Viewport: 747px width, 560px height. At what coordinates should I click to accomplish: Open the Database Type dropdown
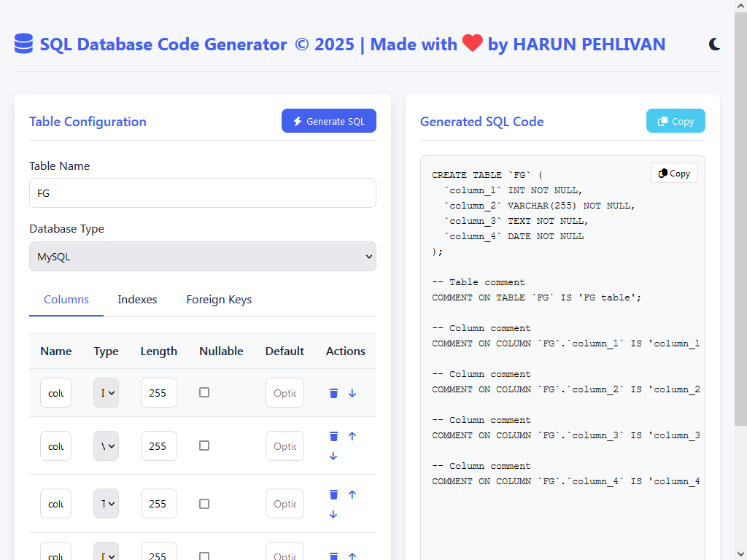click(x=203, y=257)
